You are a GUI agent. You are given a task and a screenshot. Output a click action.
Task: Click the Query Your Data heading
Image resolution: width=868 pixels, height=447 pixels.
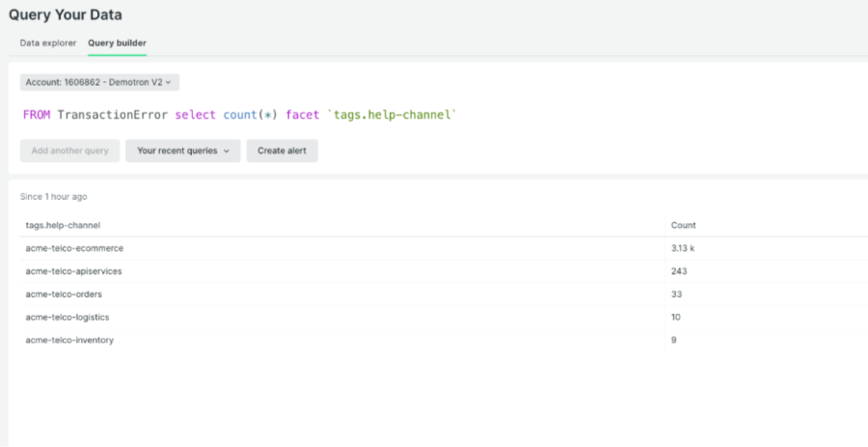66,14
